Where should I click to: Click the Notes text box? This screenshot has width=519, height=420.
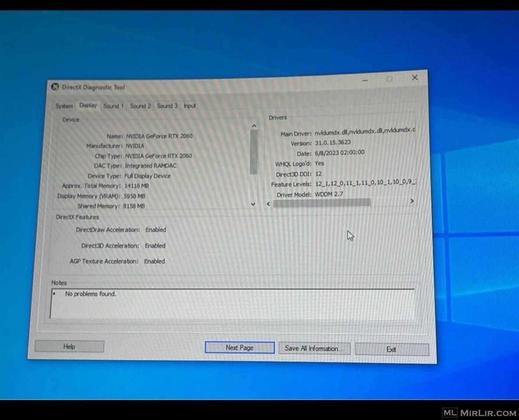pos(233,304)
